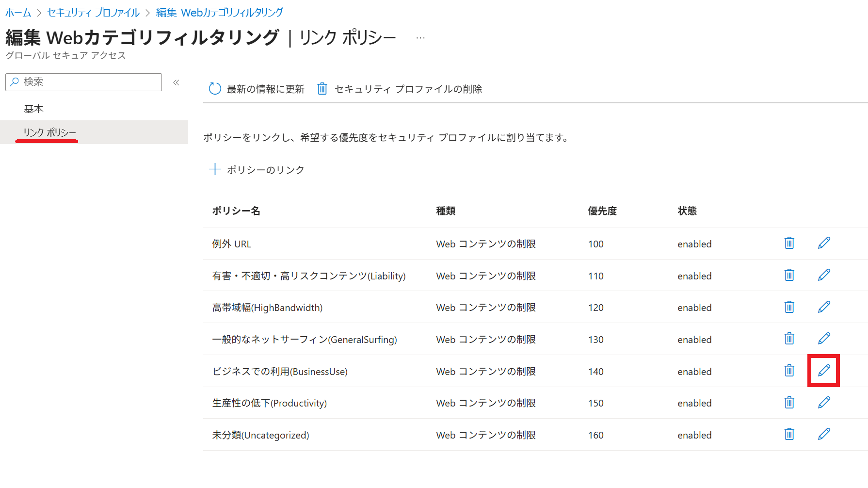Click セキュリティ プロファイルの削除 button
Viewport: 868px width, 488px height.
point(400,89)
